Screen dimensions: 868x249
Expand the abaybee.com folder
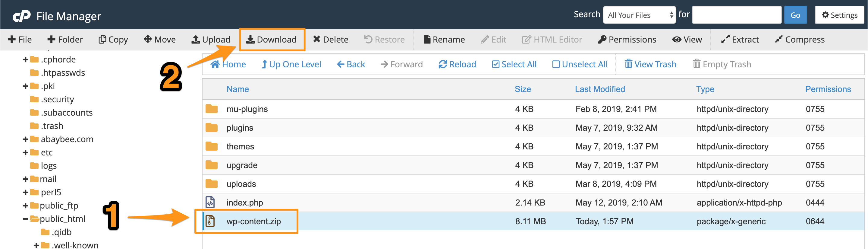(25, 139)
